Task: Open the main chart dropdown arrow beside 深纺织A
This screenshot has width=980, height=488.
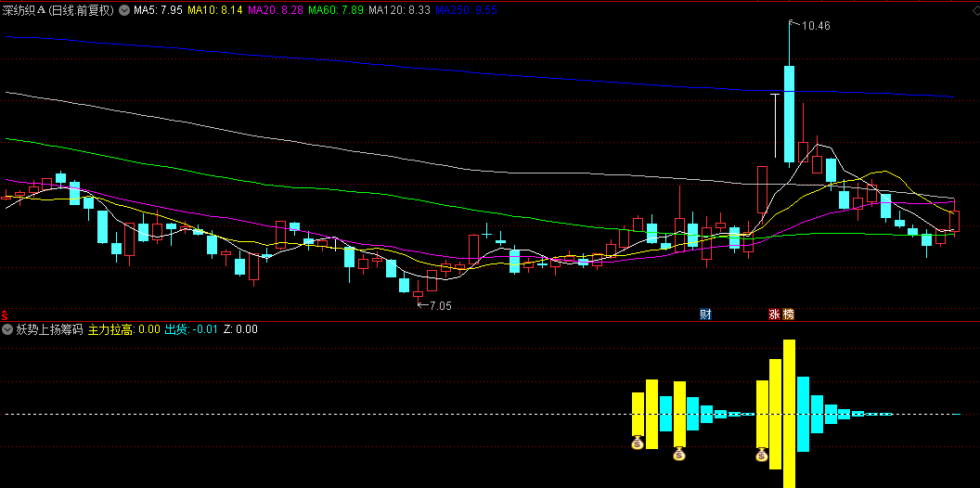Action: (123, 10)
